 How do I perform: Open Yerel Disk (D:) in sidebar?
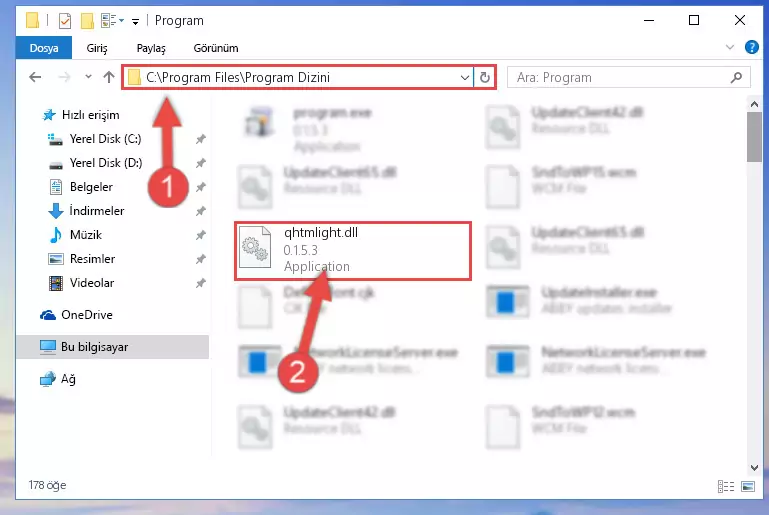coord(106,163)
